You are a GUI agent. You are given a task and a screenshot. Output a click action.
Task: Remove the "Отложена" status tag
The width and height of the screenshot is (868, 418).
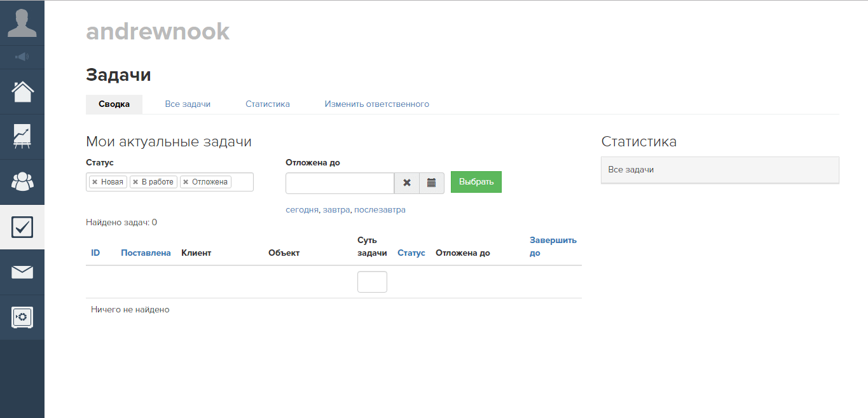coord(186,182)
